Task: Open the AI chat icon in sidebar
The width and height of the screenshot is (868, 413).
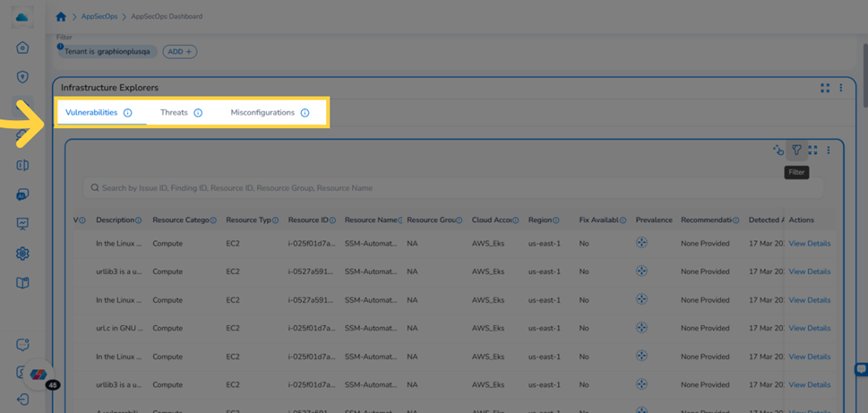Action: (x=22, y=195)
